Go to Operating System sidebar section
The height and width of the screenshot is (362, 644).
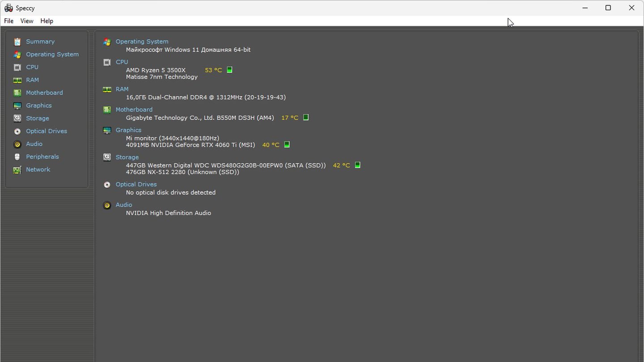click(52, 55)
